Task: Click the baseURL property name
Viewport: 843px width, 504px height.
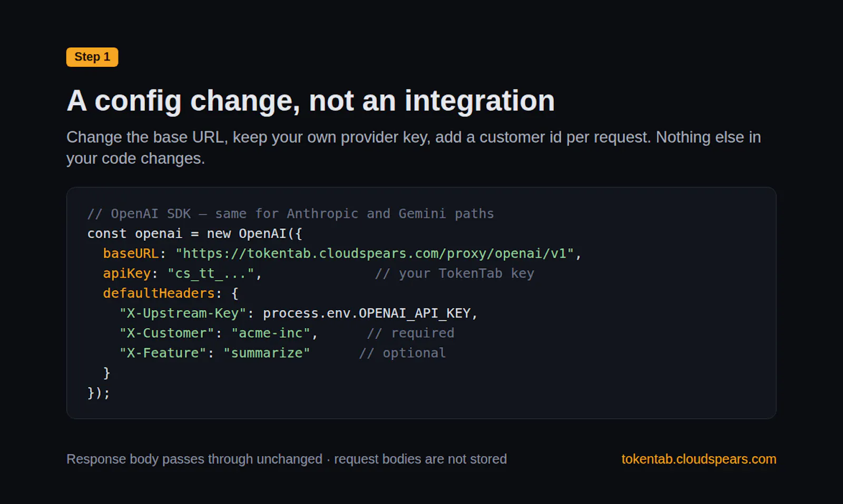Action: [131, 253]
